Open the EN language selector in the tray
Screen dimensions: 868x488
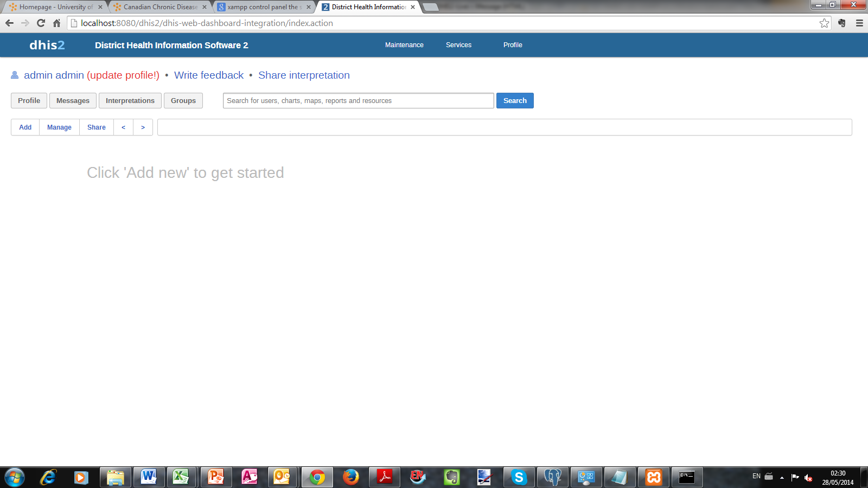pyautogui.click(x=756, y=476)
